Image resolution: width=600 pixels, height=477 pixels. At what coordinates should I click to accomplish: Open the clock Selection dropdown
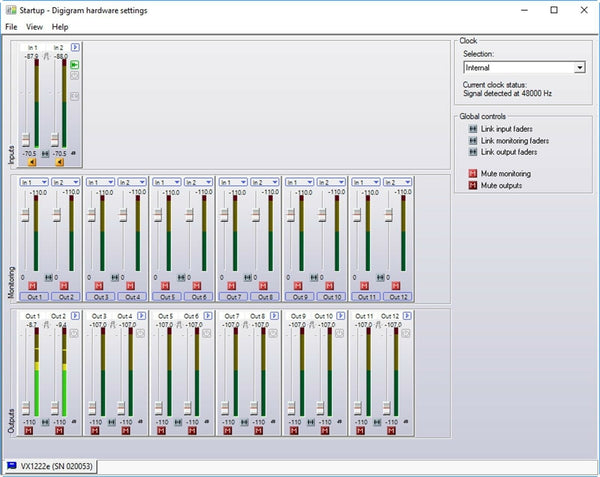[579, 68]
